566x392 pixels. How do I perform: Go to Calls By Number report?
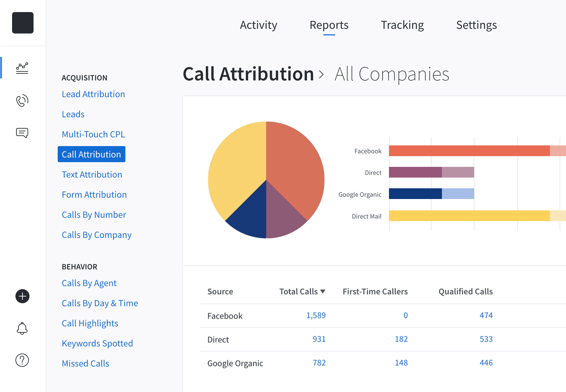tap(94, 215)
